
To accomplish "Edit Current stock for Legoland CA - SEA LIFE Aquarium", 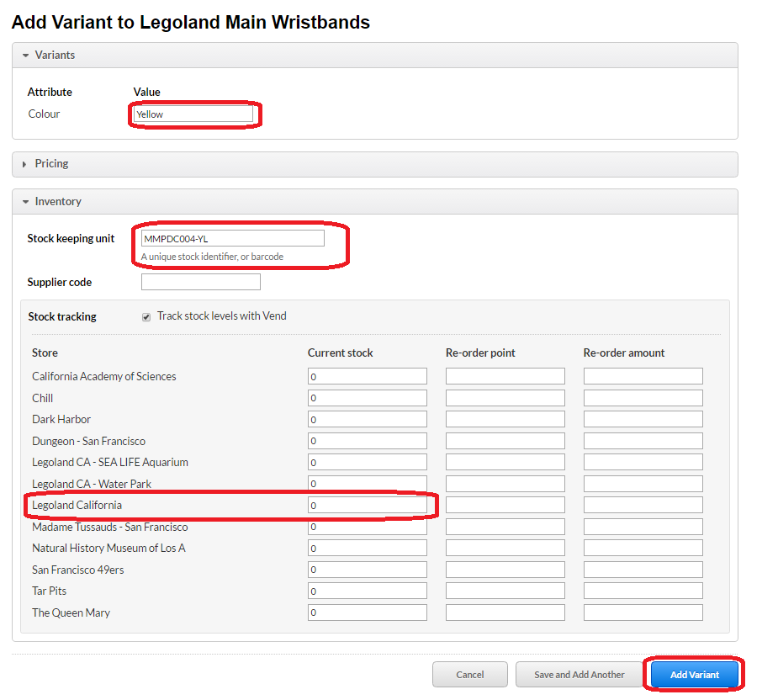I will point(368,462).
